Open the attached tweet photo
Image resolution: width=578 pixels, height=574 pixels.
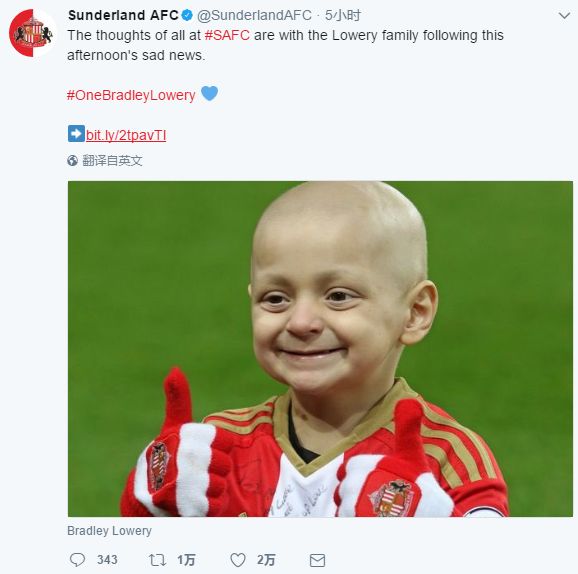tap(320, 348)
